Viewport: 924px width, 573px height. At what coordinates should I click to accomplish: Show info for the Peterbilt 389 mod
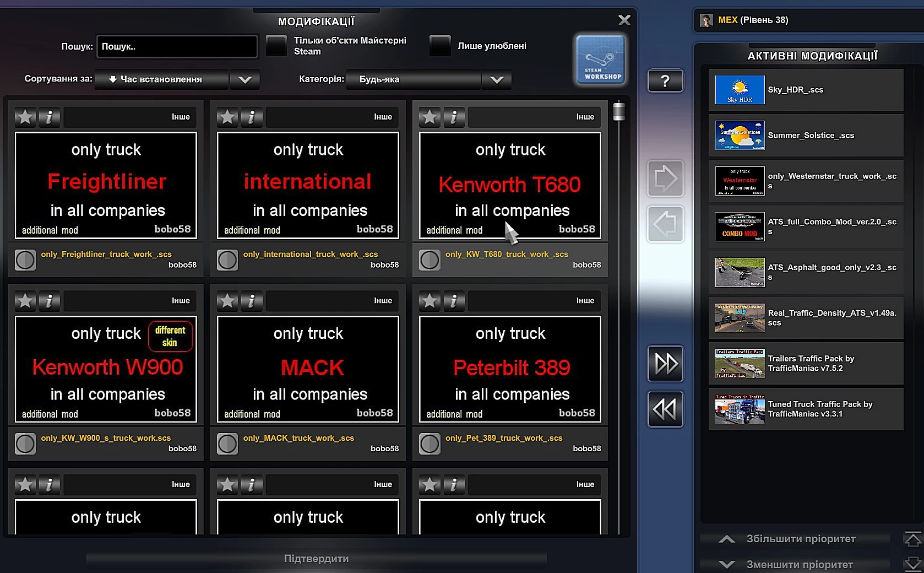click(454, 301)
